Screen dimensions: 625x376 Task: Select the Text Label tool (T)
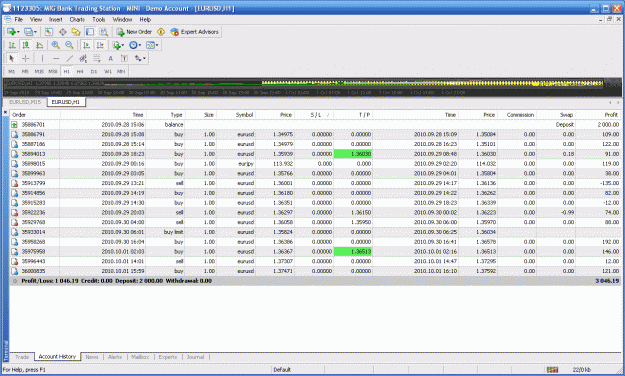click(x=124, y=58)
